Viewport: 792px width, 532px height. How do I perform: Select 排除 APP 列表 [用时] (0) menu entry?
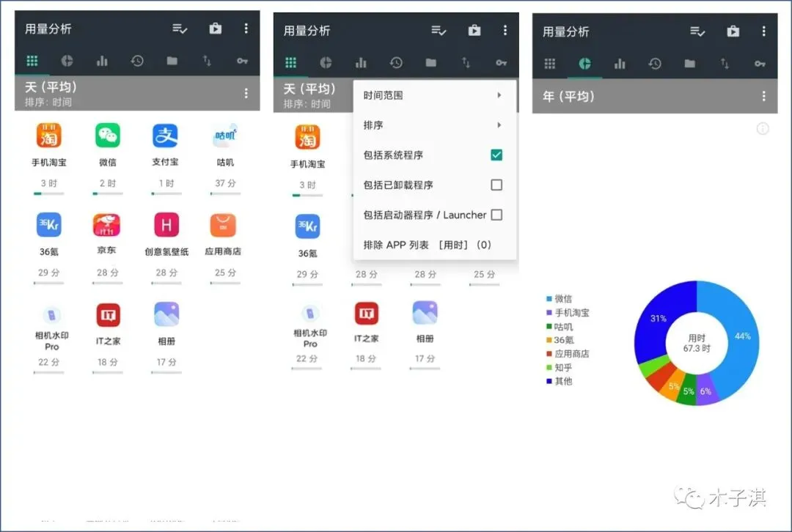(x=435, y=245)
